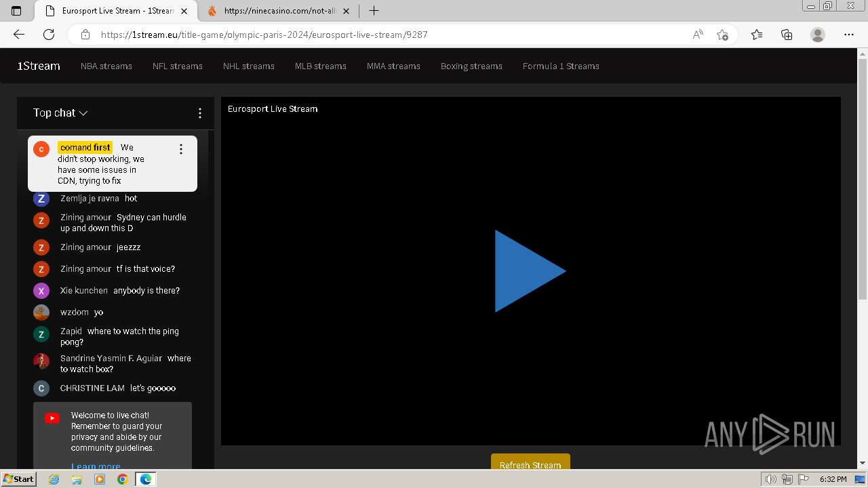This screenshot has width=868, height=488.
Task: Click the 6:32 PM system clock
Action: coord(833,479)
